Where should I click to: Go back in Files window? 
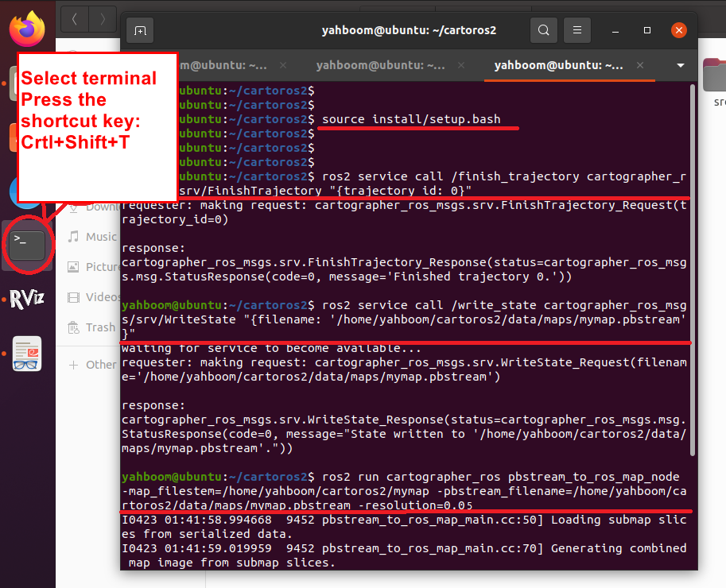[x=75, y=19]
